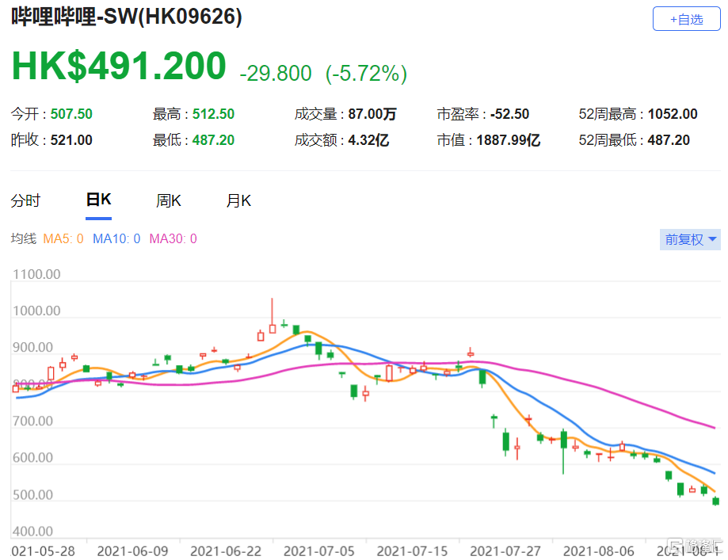The width and height of the screenshot is (728, 560).
Task: Click the current price HK$491.200
Action: (119, 66)
